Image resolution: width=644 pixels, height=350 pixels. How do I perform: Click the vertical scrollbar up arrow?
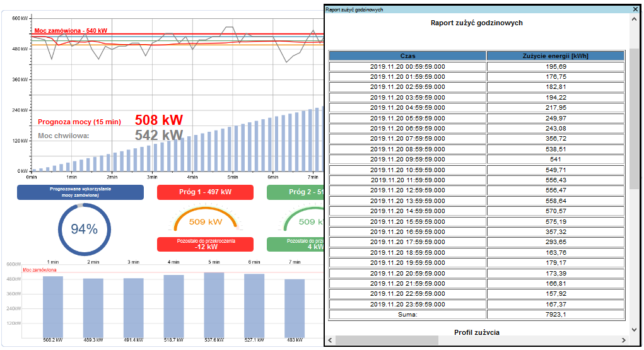635,20
